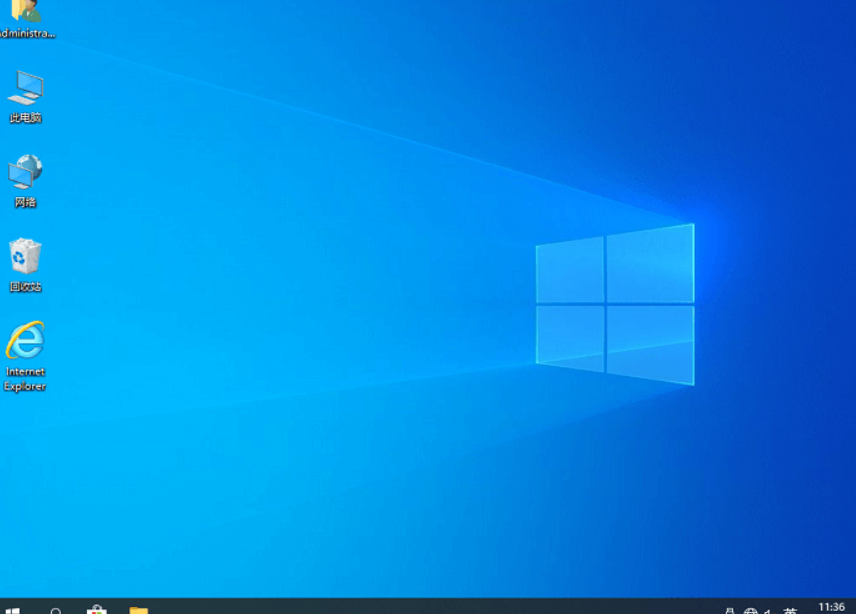Click the administra... folder name label
The width and height of the screenshot is (856, 614).
[25, 33]
